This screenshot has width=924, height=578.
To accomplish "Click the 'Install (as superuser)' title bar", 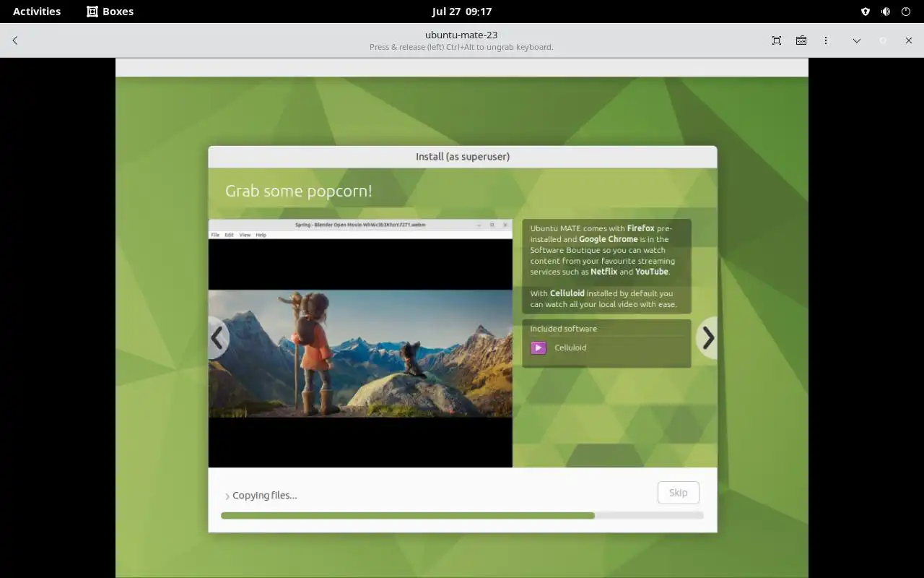I will [x=463, y=157].
